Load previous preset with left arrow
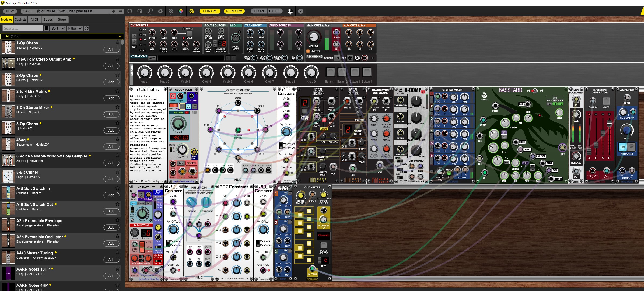This screenshot has width=644, height=291. pos(114,11)
